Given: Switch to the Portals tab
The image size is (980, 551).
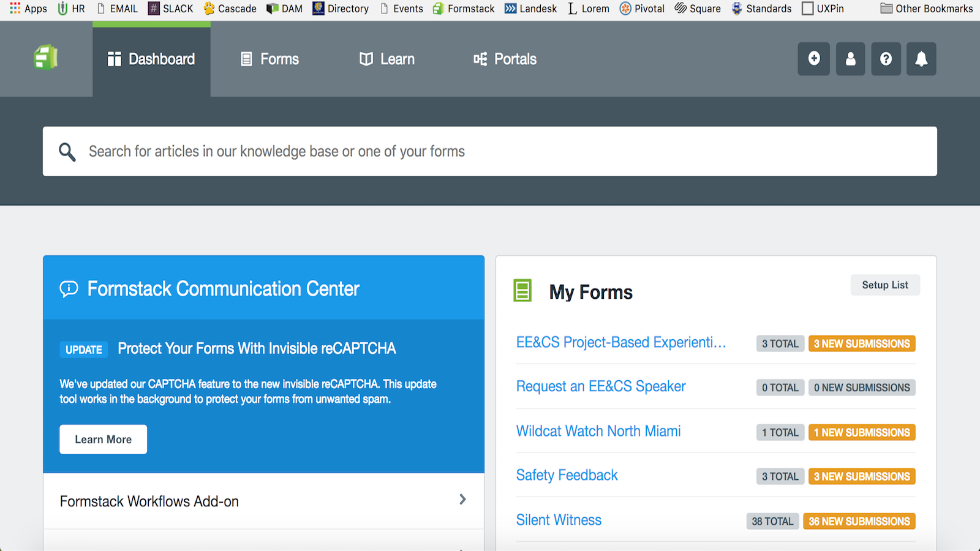Looking at the screenshot, I should point(505,59).
